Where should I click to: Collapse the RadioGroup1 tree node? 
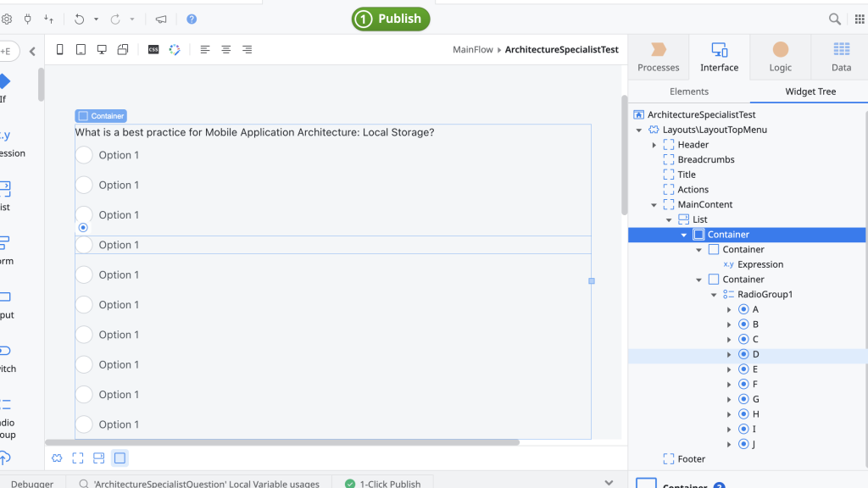pos(714,295)
